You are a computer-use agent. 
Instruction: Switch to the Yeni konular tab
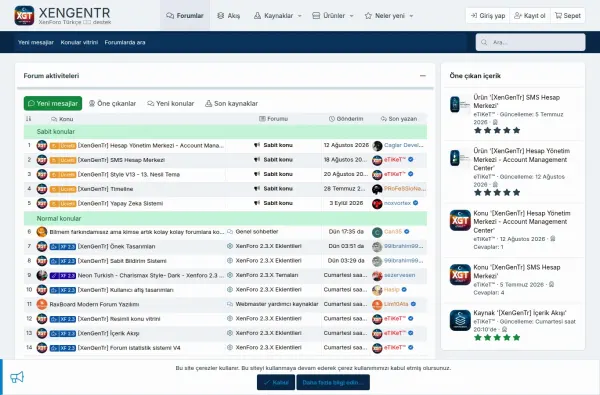click(171, 103)
